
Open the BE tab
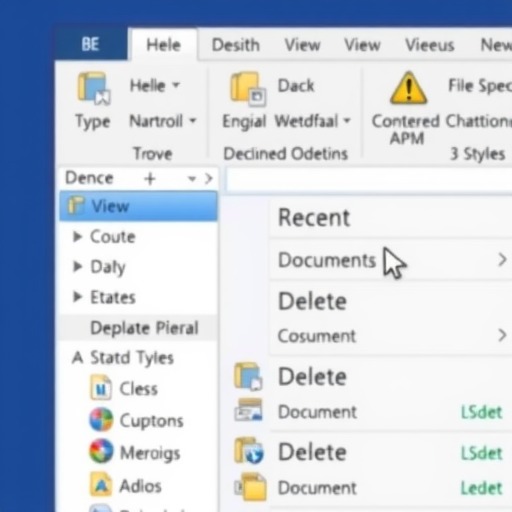click(90, 44)
